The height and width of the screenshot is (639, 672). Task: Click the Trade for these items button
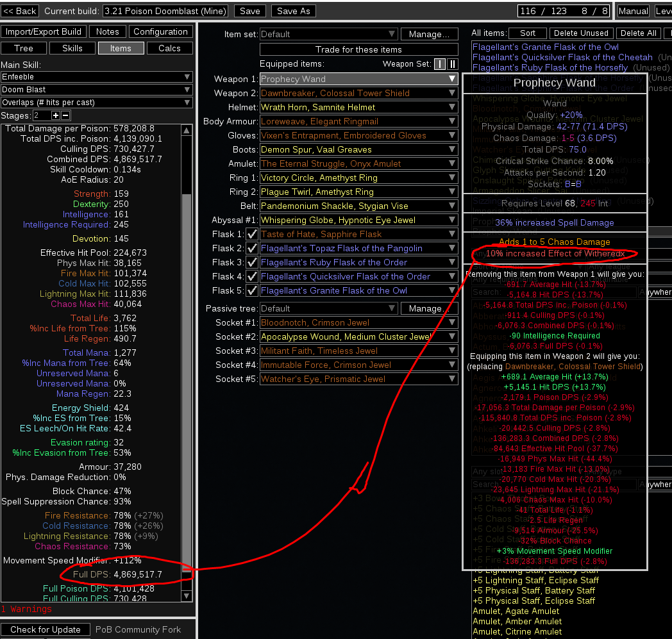pyautogui.click(x=358, y=49)
